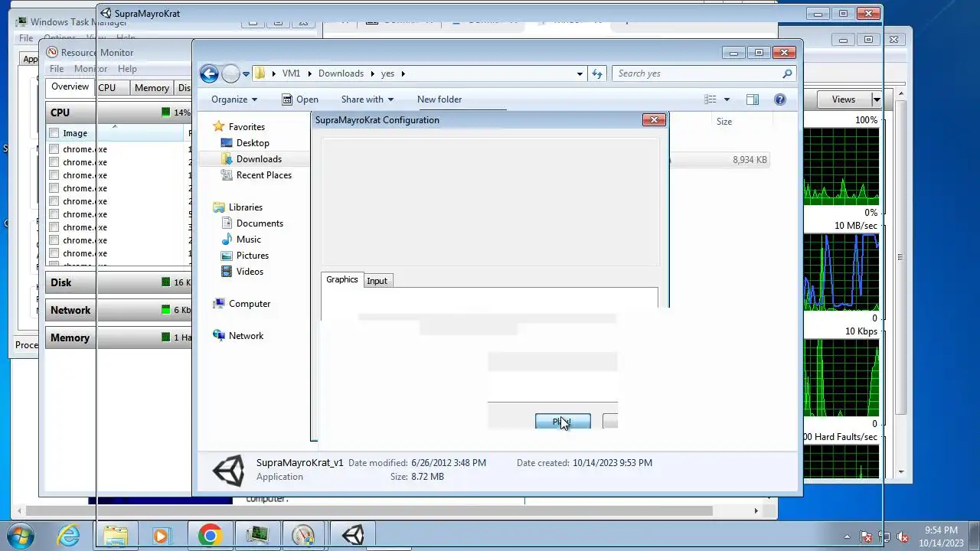Click the Open button in Explorer toolbar
Viewport: 980px width, 551px height.
[299, 99]
